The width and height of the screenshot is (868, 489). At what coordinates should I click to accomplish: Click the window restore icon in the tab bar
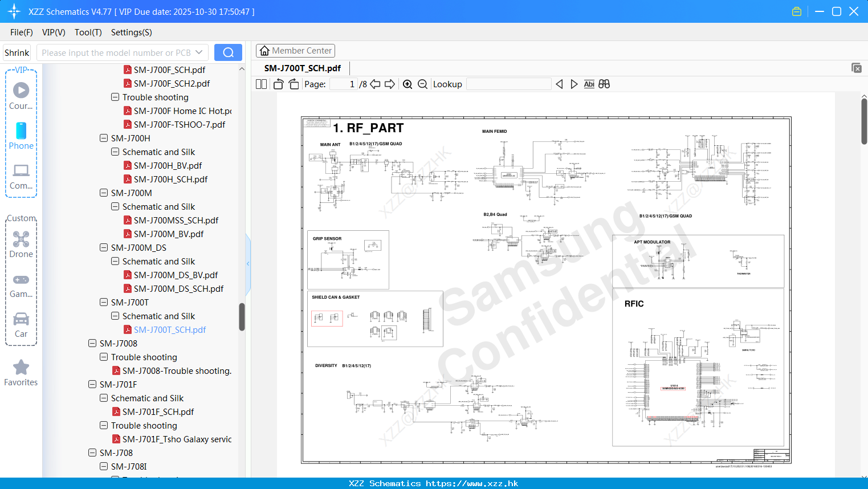click(x=857, y=68)
